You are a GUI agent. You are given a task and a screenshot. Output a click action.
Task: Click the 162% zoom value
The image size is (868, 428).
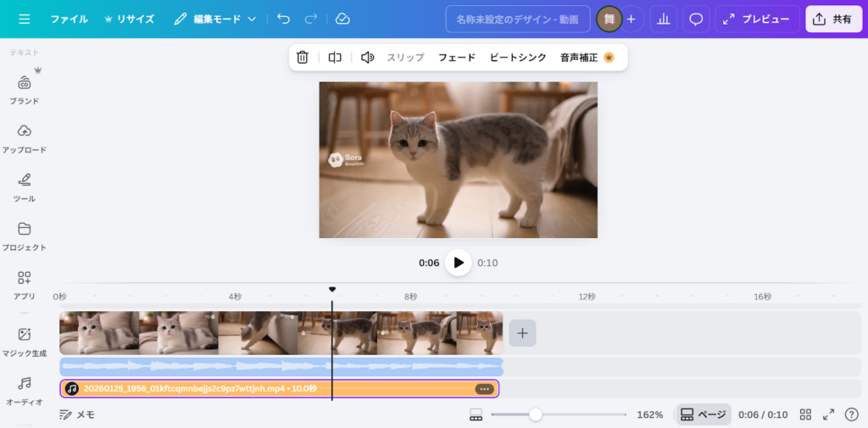650,414
